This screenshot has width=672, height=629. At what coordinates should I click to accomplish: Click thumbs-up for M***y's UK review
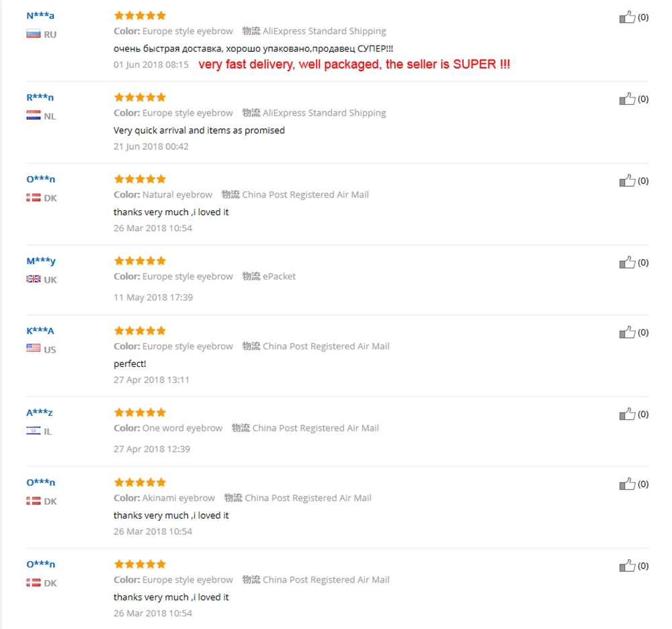[627, 262]
